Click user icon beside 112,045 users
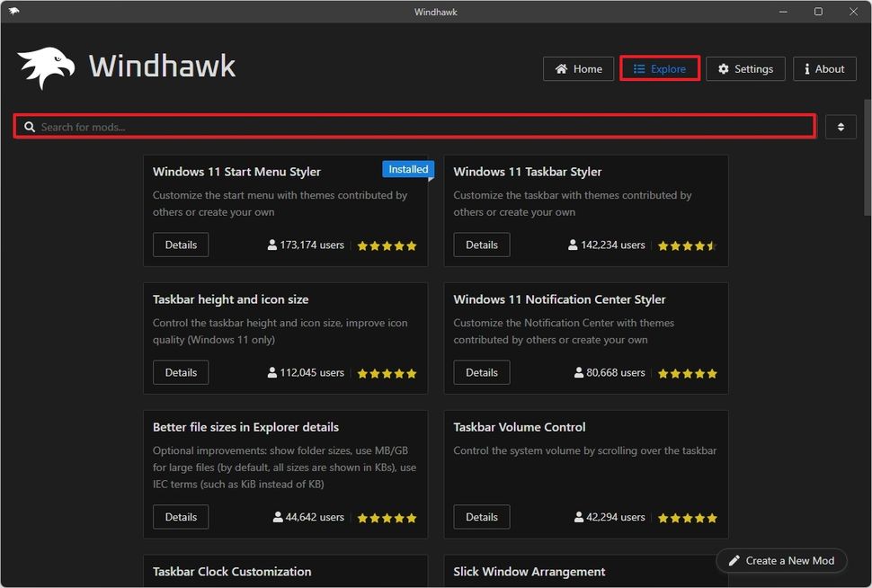The width and height of the screenshot is (872, 588). click(x=272, y=373)
